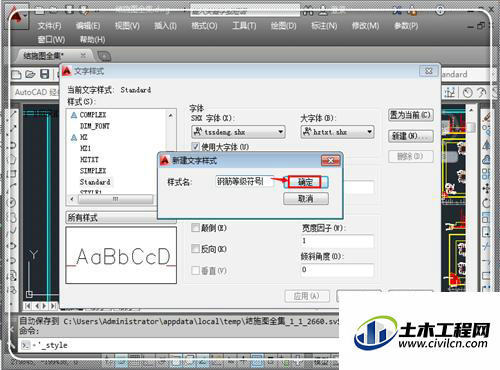Viewport: 500px width, 370px height.
Task: Select DIM_FONT in the styles list
Action: click(x=95, y=126)
